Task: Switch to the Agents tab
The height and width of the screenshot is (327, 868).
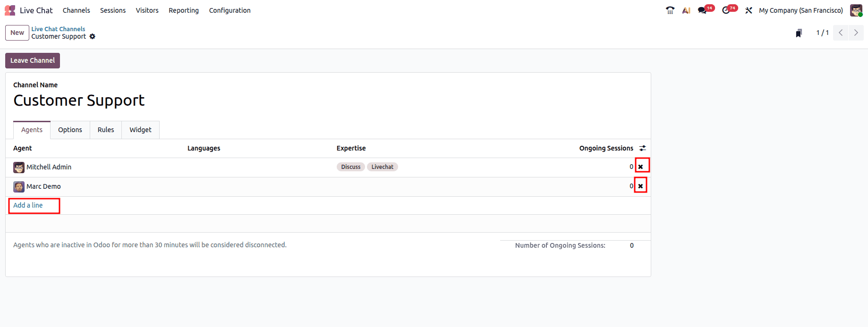Action: 32,130
